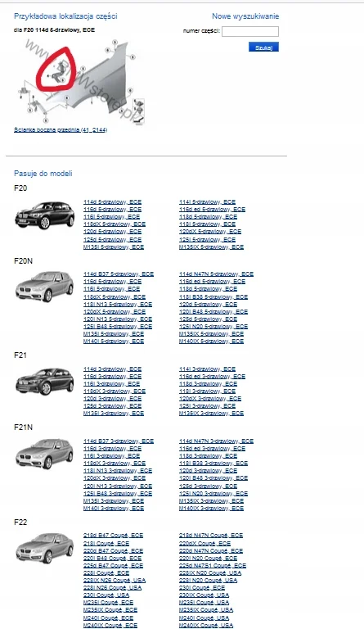364x629 pixels.
Task: Select the 118i B38 3-drzwiowy link
Action: tap(213, 464)
